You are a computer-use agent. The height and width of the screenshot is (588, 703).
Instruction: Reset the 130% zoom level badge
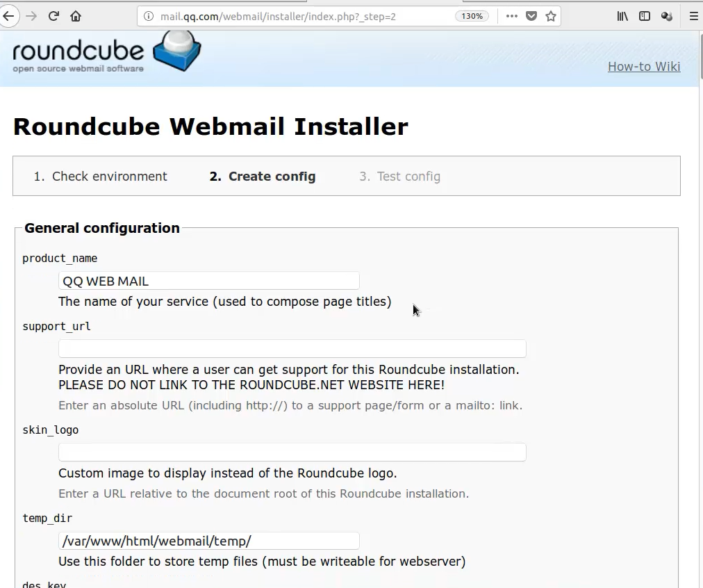click(x=472, y=16)
